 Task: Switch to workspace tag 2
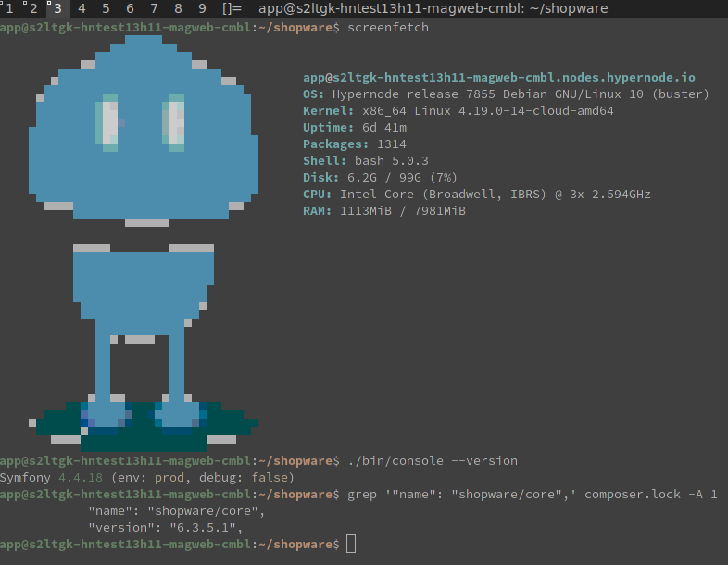[33, 8]
